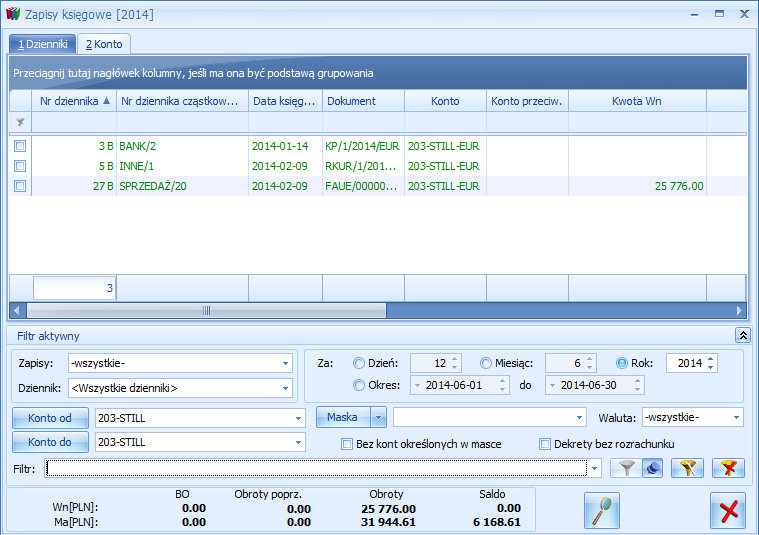
Task: Click SPRZEDAŻ/20 journal cell
Action: pyautogui.click(x=182, y=186)
